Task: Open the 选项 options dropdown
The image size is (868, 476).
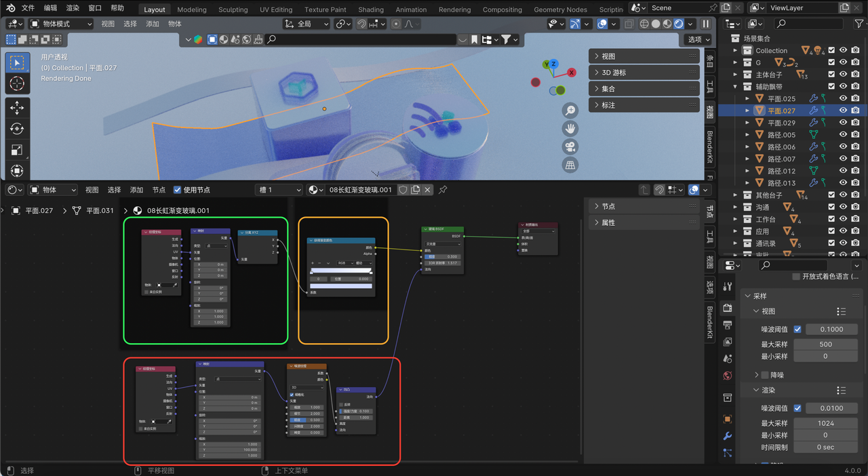Action: tap(697, 39)
